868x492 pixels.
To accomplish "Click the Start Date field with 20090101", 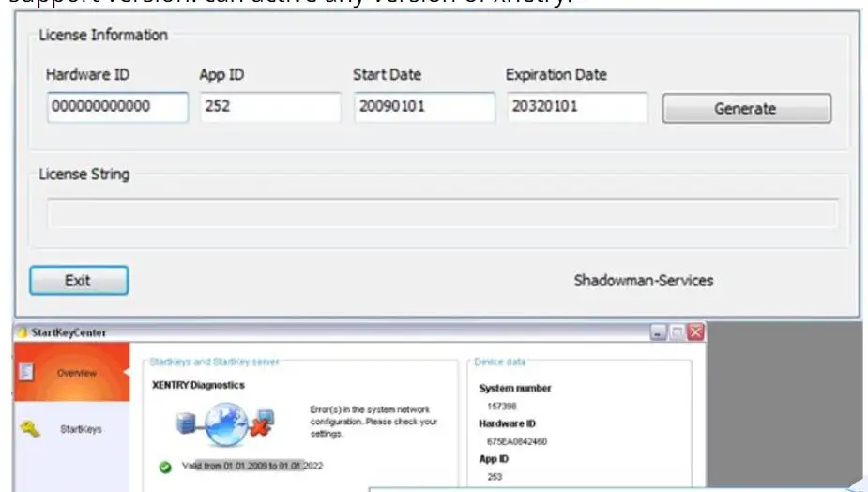I will point(424,107).
